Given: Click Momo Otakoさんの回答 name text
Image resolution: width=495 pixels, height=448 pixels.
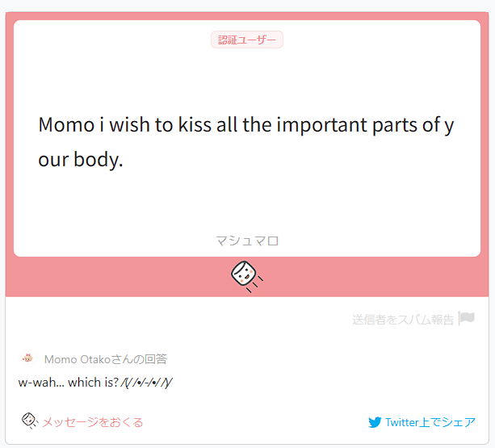Looking at the screenshot, I should pos(106,359).
